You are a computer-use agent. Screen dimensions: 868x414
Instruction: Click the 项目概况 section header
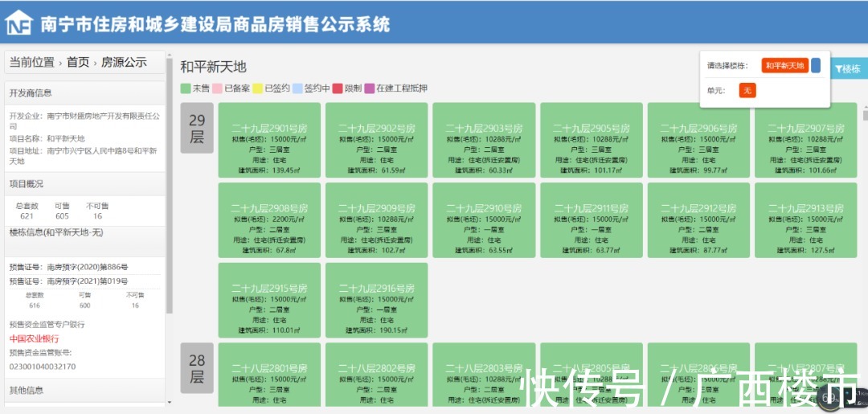pos(84,184)
